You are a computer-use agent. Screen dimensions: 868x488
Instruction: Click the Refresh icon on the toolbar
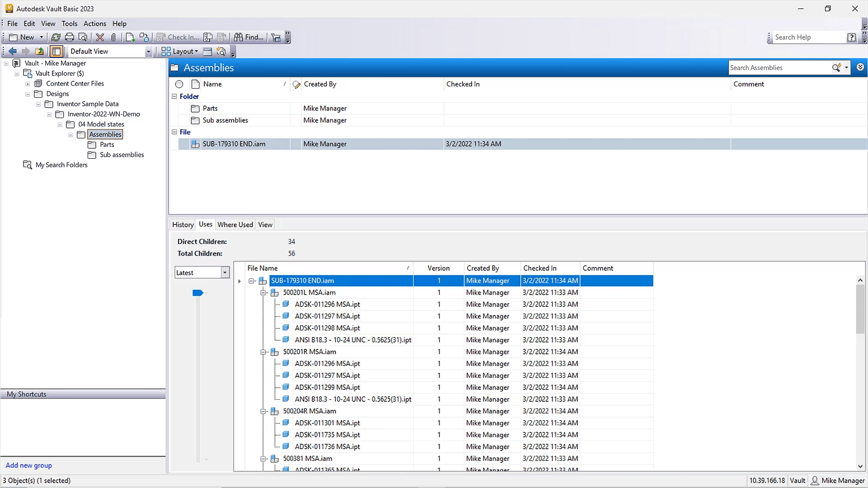tap(56, 37)
